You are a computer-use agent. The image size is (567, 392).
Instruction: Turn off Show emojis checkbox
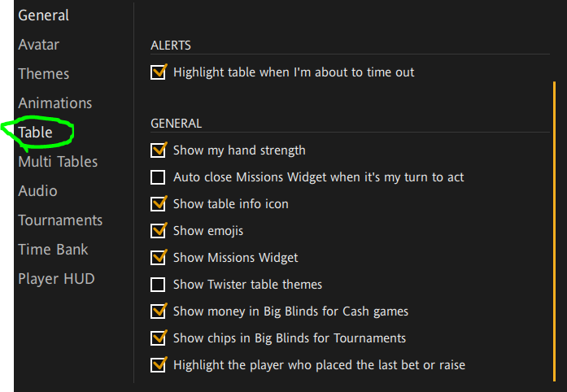click(x=159, y=231)
